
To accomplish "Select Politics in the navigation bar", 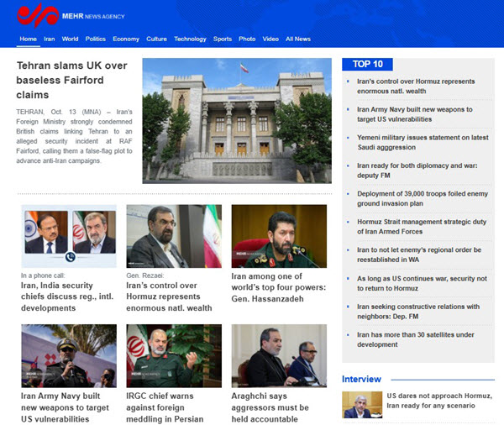I will (96, 39).
